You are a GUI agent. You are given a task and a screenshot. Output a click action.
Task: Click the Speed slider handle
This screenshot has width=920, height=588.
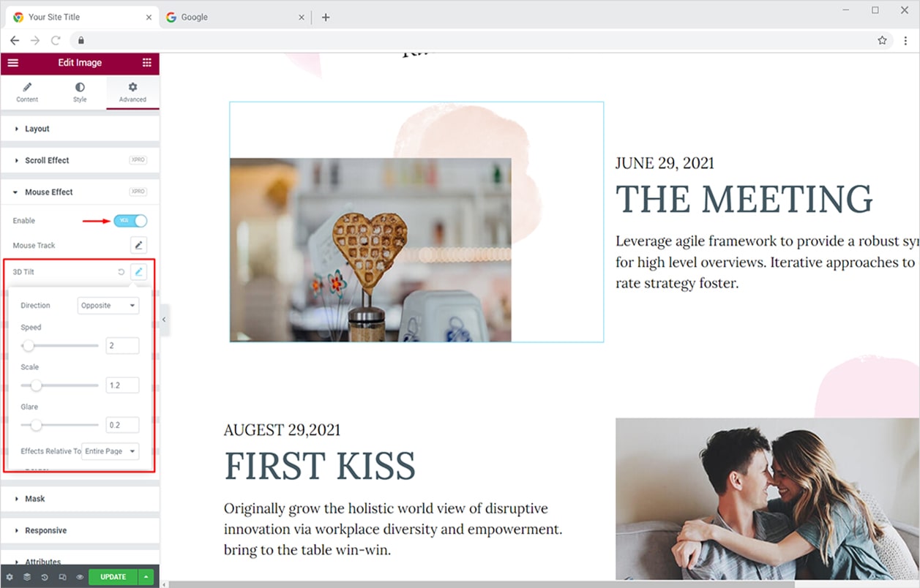tap(28, 345)
